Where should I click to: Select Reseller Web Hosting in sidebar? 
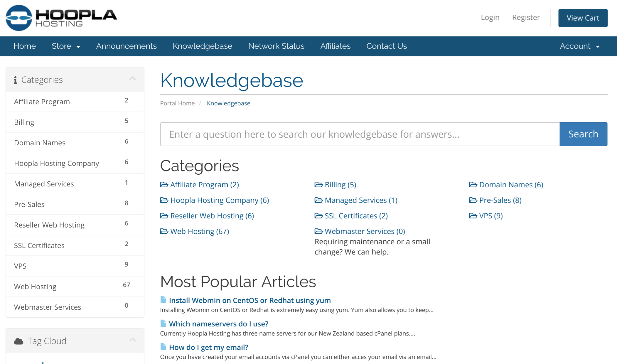(75, 225)
